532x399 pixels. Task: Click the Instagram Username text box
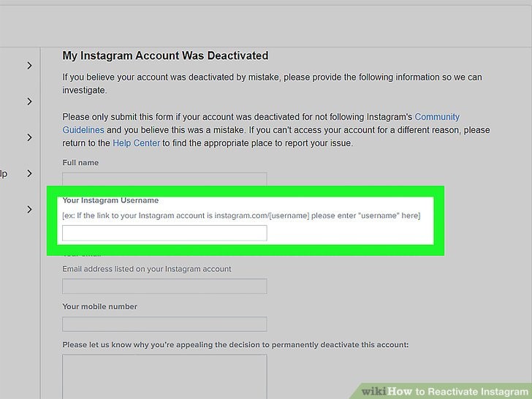164,233
